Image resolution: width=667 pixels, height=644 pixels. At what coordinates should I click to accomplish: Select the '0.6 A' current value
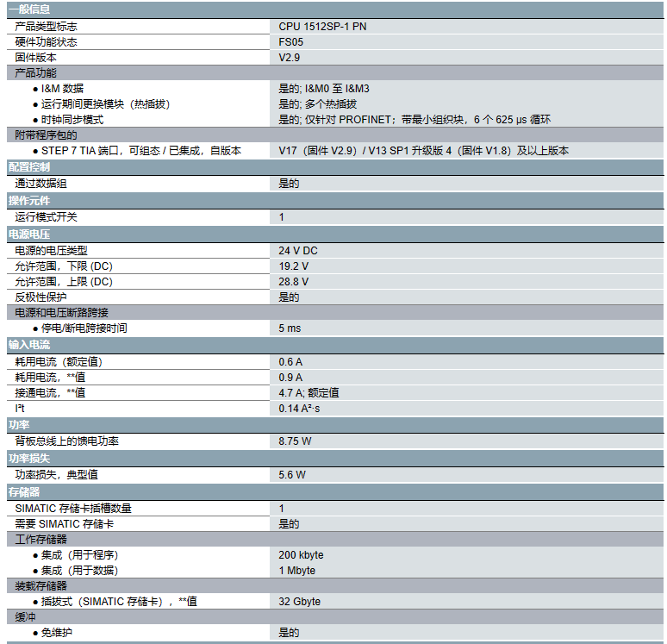point(290,362)
